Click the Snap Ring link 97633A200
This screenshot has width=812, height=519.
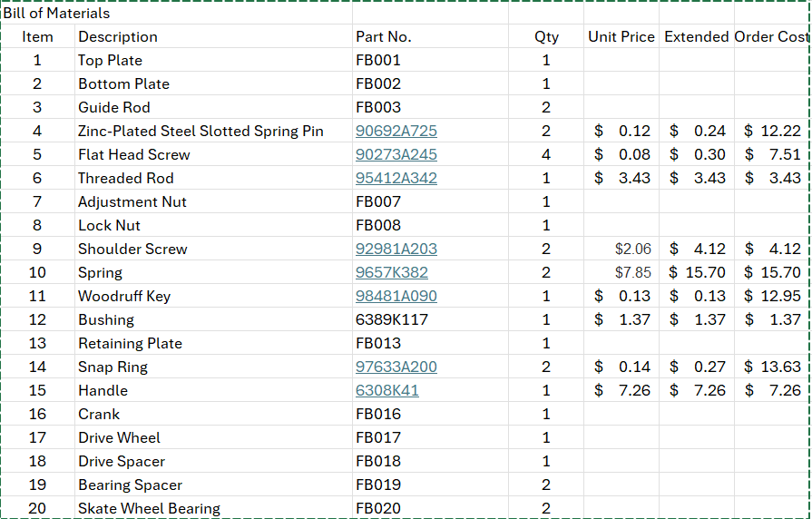(396, 367)
